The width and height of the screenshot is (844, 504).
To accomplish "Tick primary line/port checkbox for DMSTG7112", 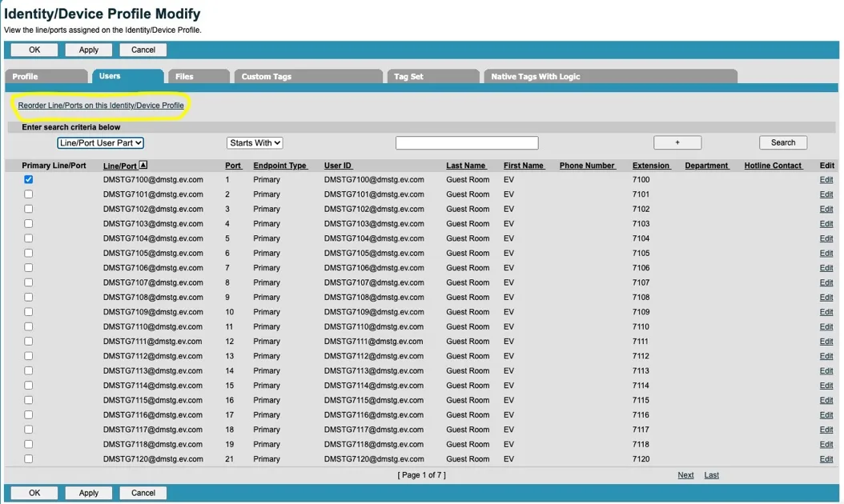I will (29, 356).
